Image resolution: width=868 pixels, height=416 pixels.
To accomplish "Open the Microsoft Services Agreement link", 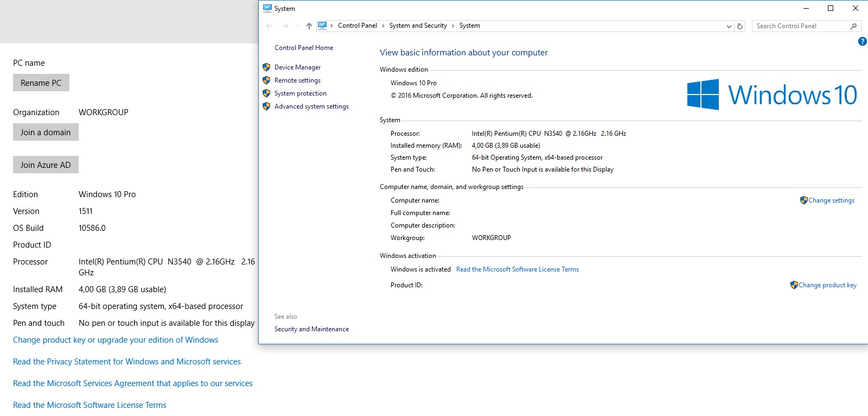I will point(133,383).
